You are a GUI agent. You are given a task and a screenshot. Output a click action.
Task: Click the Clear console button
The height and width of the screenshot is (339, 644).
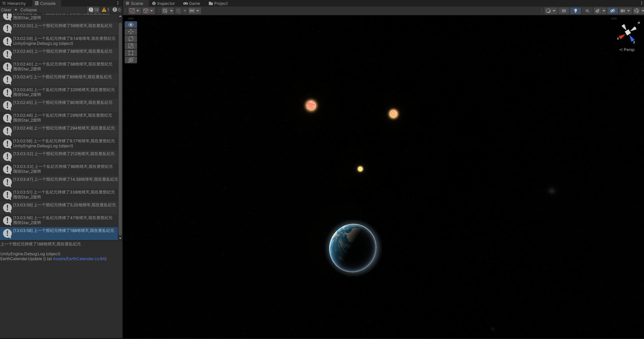coord(6,10)
